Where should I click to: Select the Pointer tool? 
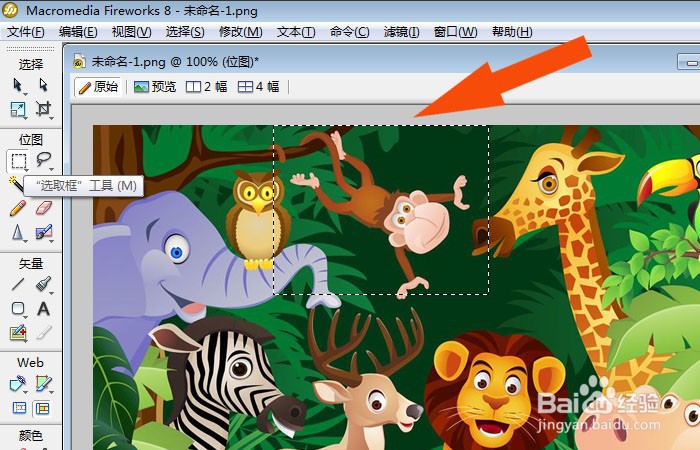[17, 85]
